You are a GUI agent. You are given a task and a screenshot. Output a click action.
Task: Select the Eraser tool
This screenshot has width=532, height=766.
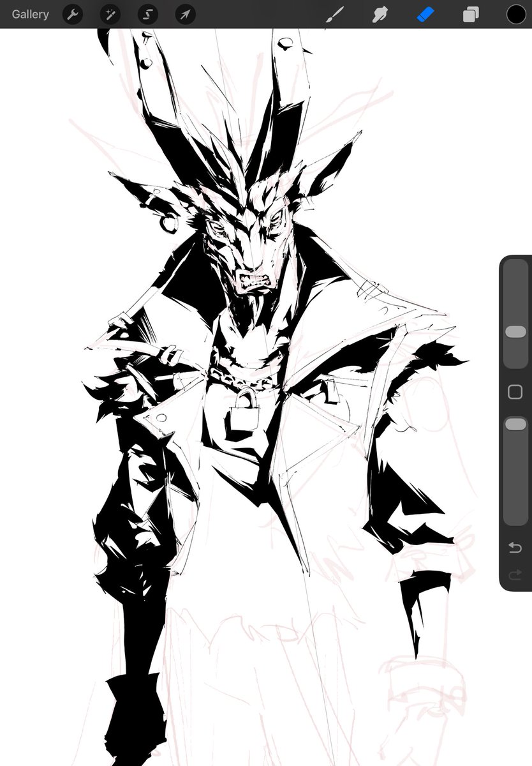coord(425,14)
